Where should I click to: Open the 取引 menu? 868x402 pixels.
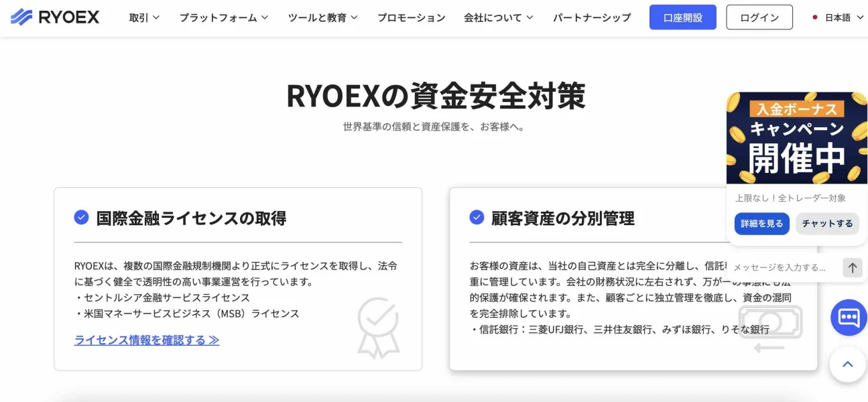144,18
